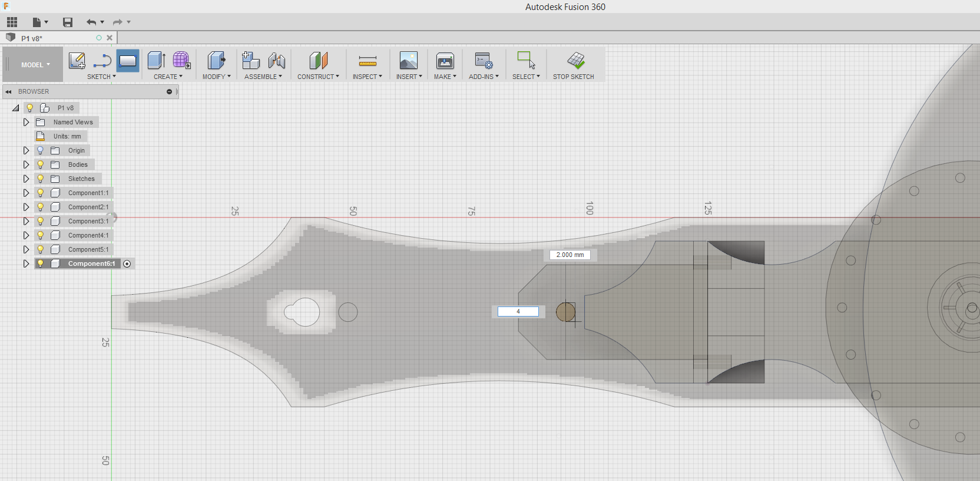The image size is (980, 481).
Task: Open the MAKE menu
Action: [445, 77]
